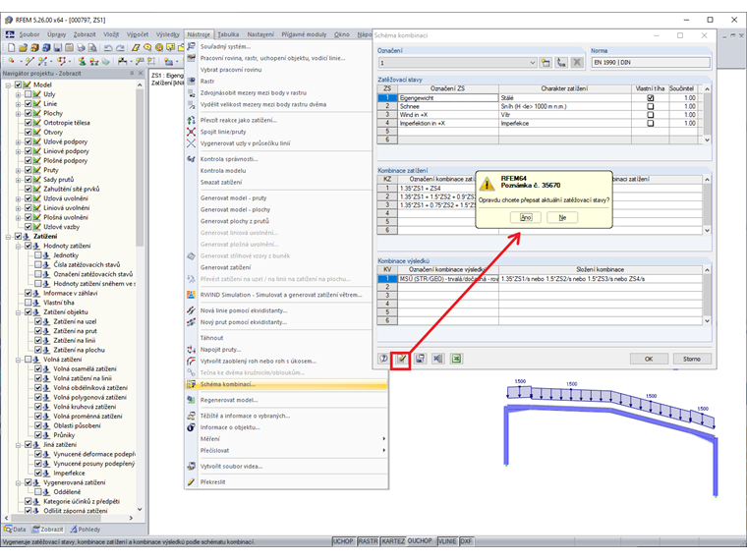Click the Spojit linie/pruty menu icon

pyautogui.click(x=191, y=132)
